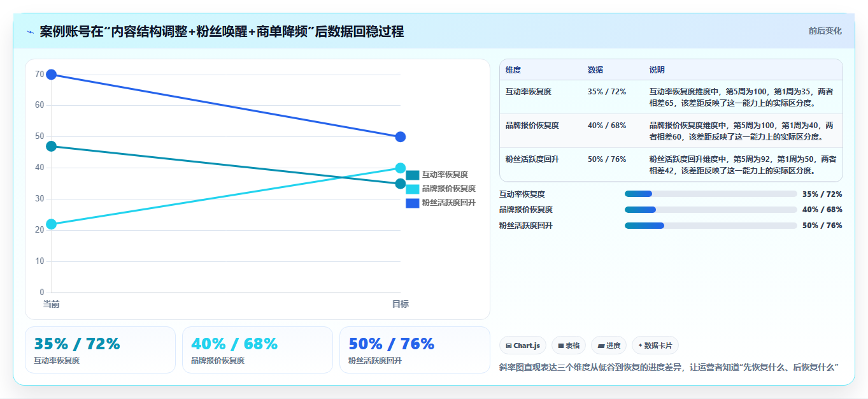Click the 0 y-axis tick label
Image resolution: width=868 pixels, height=399 pixels.
tap(42, 293)
